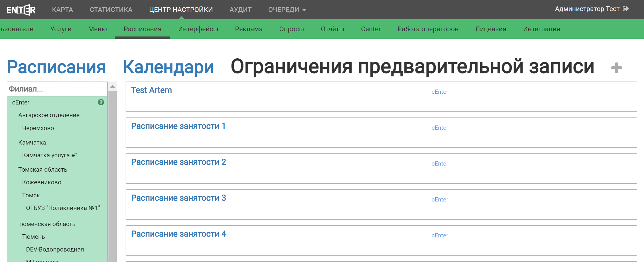Open the Test Artem schedule

pyautogui.click(x=151, y=90)
